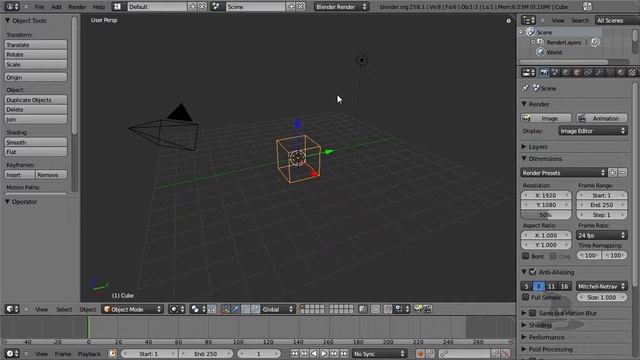This screenshot has width=640, height=360.
Task: Toggle the 3D manipulator widget on or off
Action: (x=226, y=309)
